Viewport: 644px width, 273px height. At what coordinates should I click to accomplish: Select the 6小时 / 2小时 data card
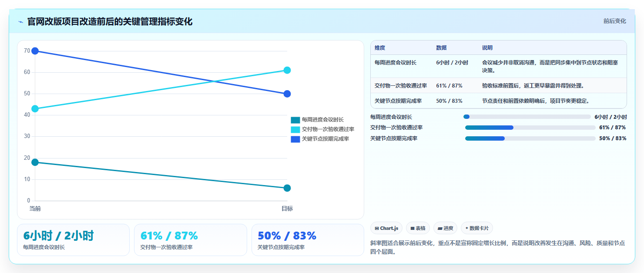pos(73,240)
